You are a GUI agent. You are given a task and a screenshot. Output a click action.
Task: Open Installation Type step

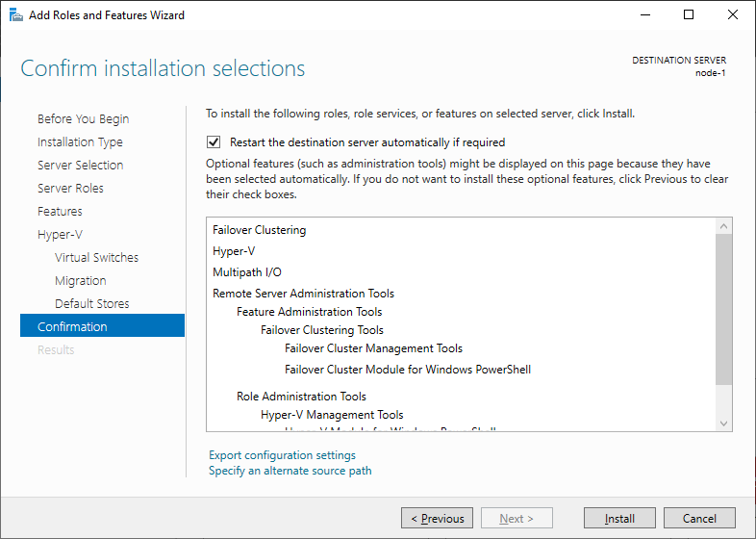tap(80, 141)
